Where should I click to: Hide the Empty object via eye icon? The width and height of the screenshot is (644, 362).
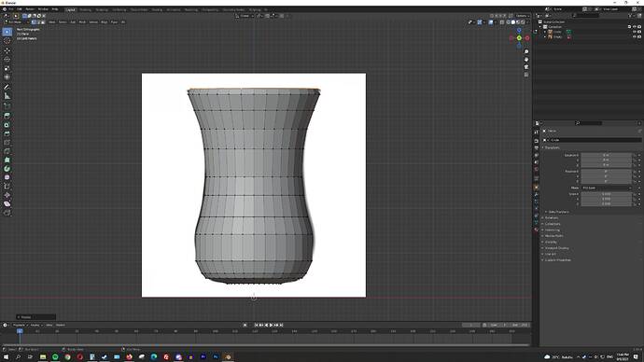[635, 37]
